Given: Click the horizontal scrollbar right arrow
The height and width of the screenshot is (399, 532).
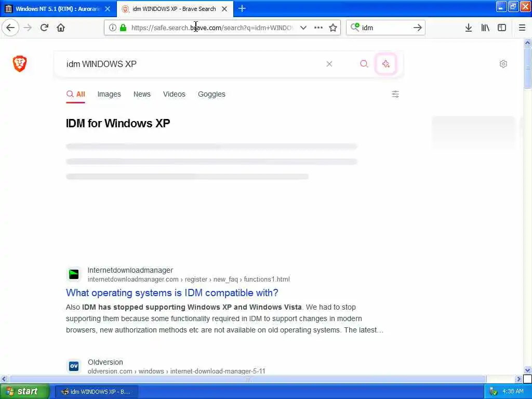Looking at the screenshot, I should pyautogui.click(x=518, y=379).
